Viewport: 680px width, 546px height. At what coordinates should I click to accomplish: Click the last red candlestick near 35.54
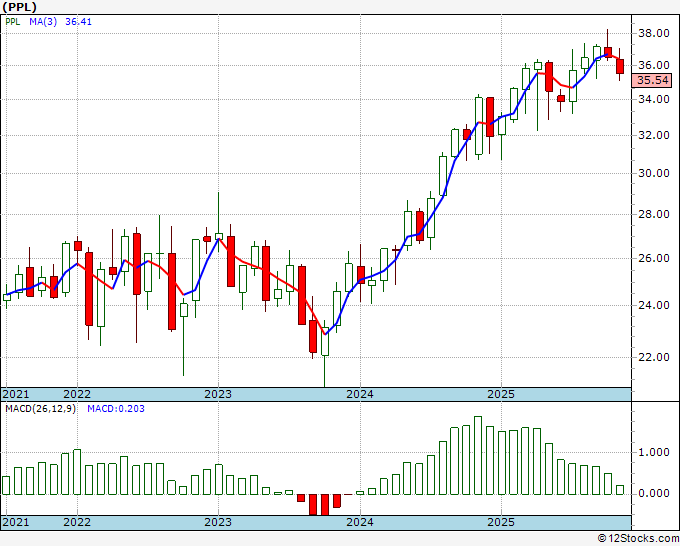[x=620, y=66]
